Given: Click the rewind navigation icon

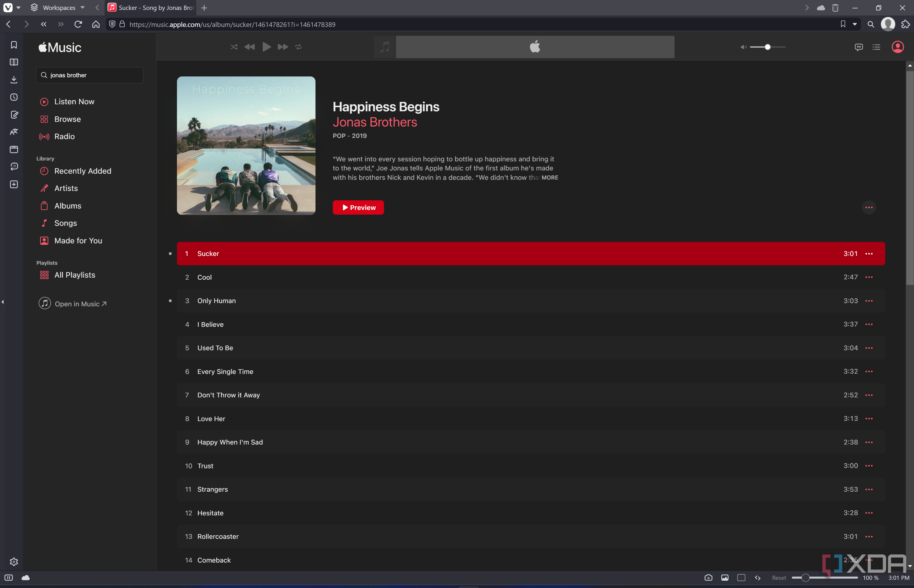Looking at the screenshot, I should click(x=44, y=24).
